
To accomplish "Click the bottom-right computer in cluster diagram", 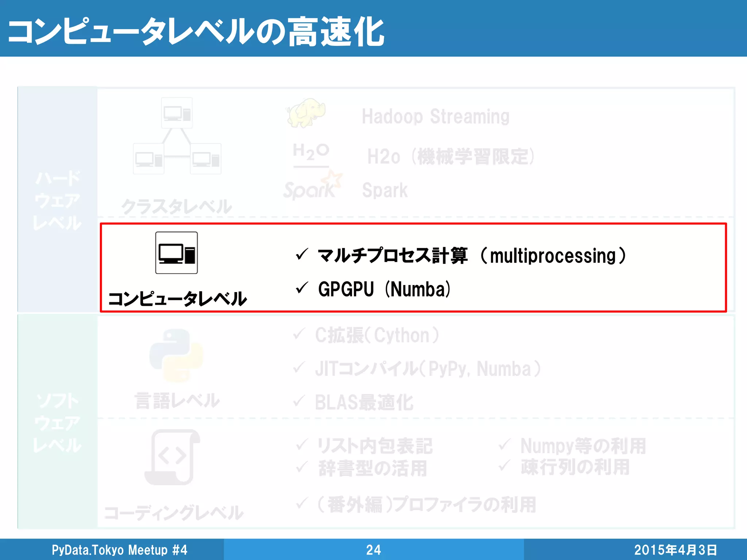I will click(206, 159).
